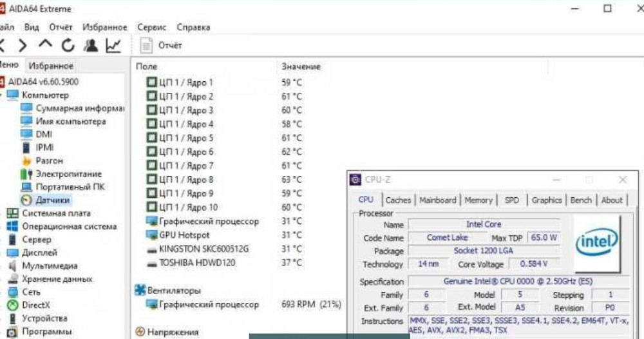Close the CPU-Z window
644x339 pixels.
tap(623, 180)
